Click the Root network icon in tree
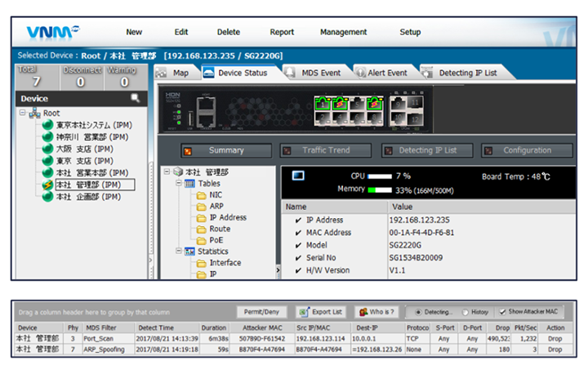This screenshot has height=374, width=588. [x=35, y=114]
